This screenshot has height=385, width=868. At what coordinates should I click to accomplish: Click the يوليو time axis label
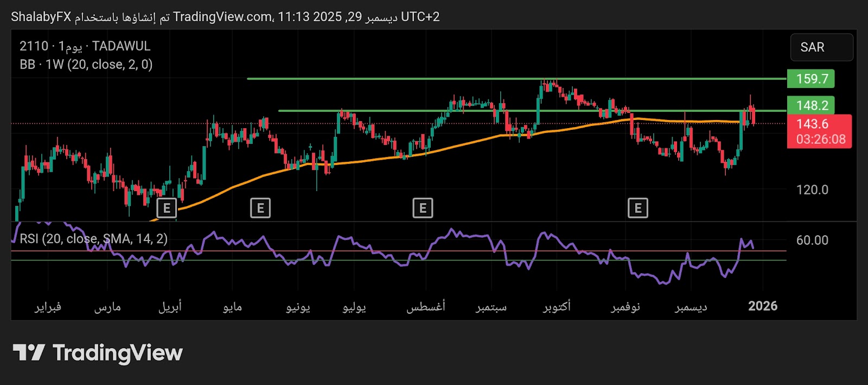[354, 307]
